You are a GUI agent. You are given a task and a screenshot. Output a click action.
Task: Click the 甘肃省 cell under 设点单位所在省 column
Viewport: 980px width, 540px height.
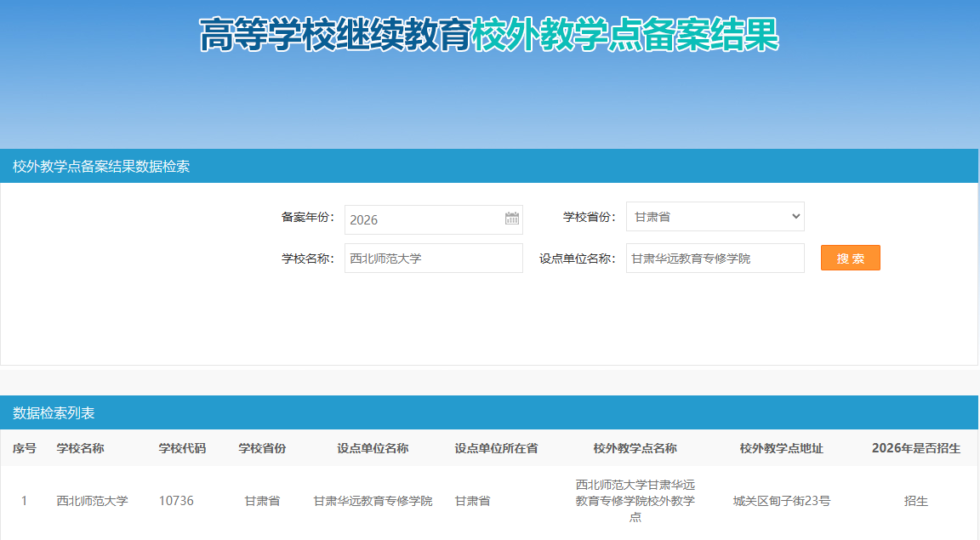point(472,501)
